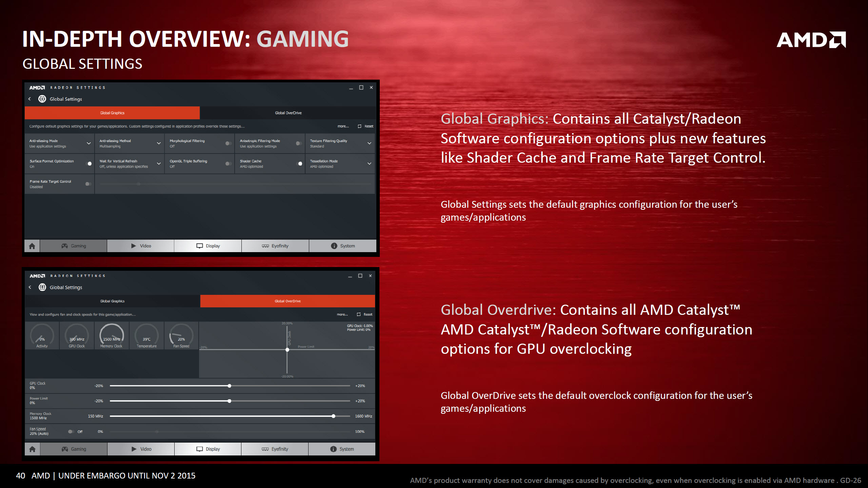The image size is (868, 488).
Task: Click Activity gauge in OverDrive window
Action: (42, 335)
